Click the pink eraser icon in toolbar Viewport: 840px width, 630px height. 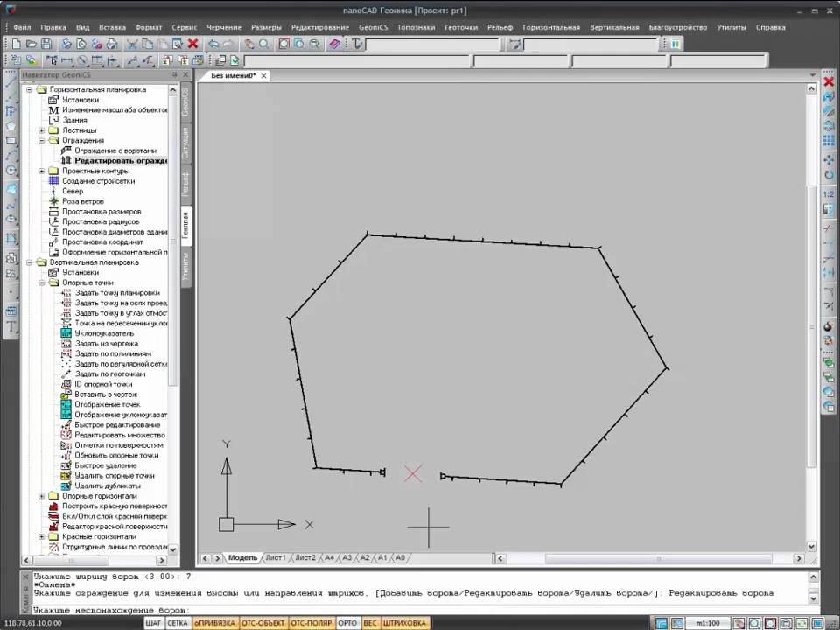335,44
